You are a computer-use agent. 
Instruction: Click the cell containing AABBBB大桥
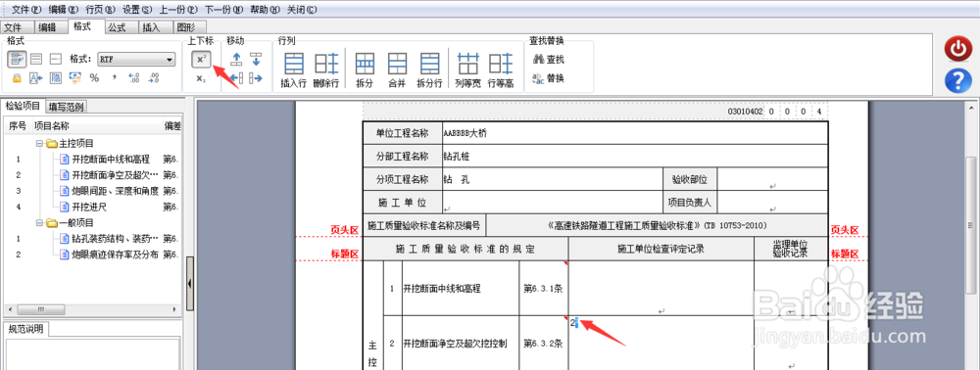click(634, 133)
